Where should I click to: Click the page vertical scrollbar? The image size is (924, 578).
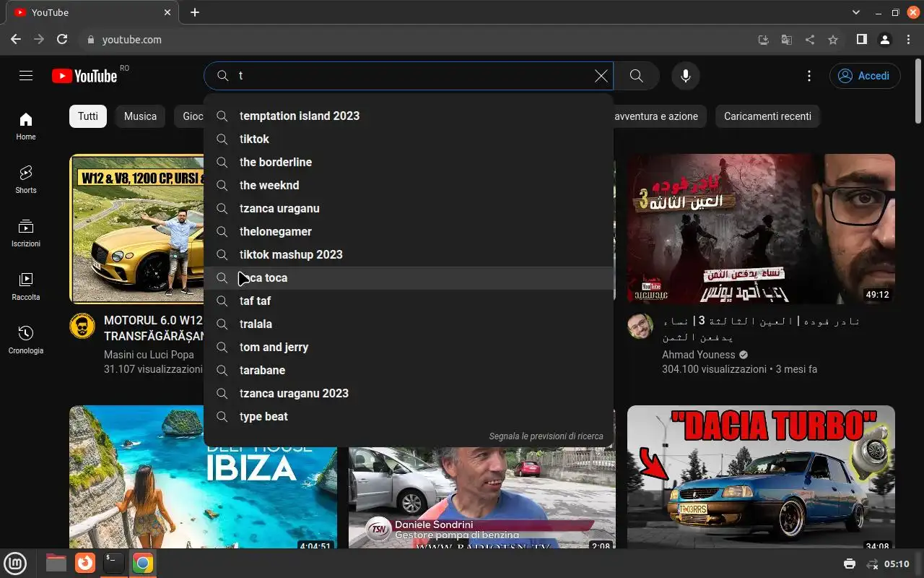(x=918, y=90)
